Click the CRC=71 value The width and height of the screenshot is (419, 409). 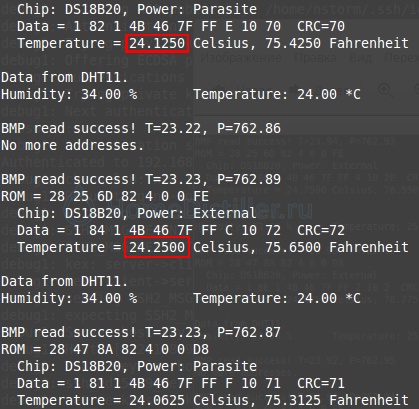coord(321,383)
